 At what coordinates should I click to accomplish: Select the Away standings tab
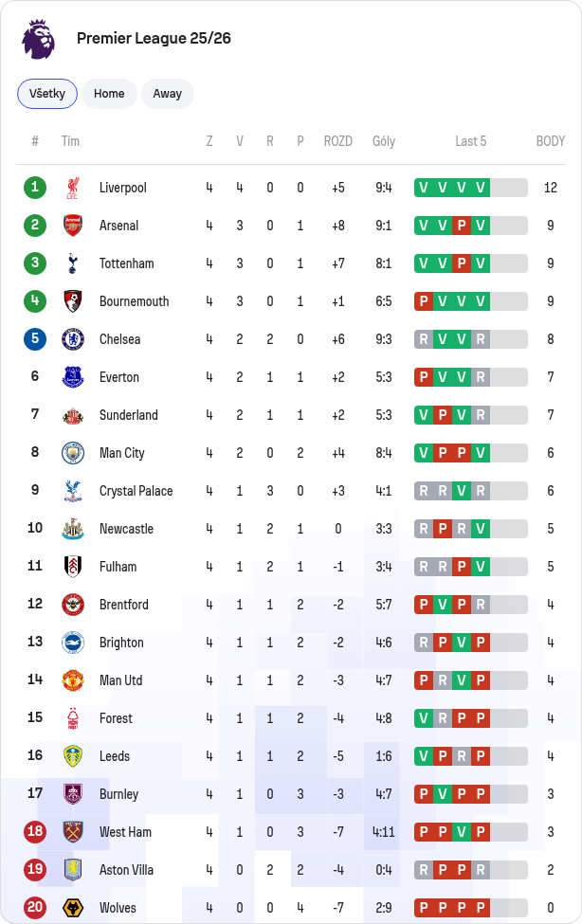coord(168,94)
